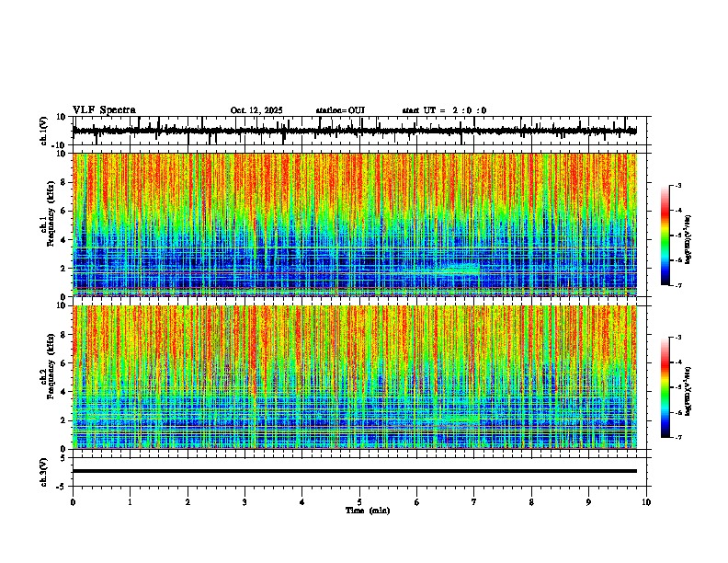Click the ch.2 color bar log(PSD) unit label

coord(688,391)
